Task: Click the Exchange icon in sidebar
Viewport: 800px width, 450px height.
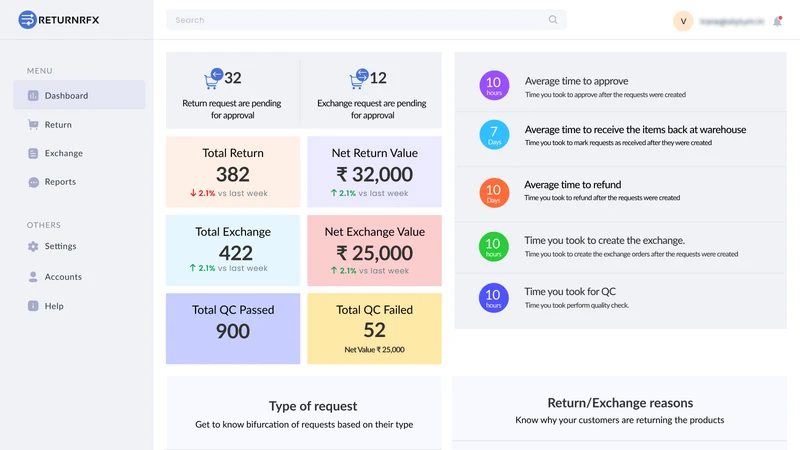Action: pyautogui.click(x=33, y=153)
